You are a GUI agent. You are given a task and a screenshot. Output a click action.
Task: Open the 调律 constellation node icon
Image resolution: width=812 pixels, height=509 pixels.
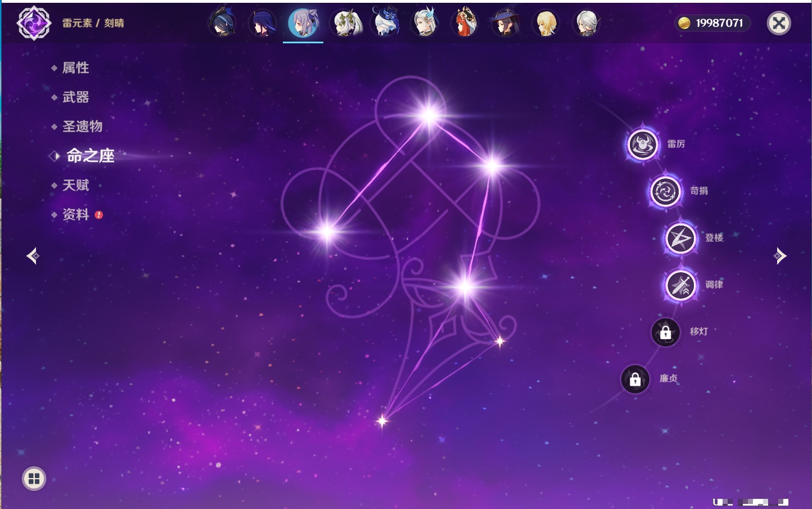pyautogui.click(x=680, y=285)
